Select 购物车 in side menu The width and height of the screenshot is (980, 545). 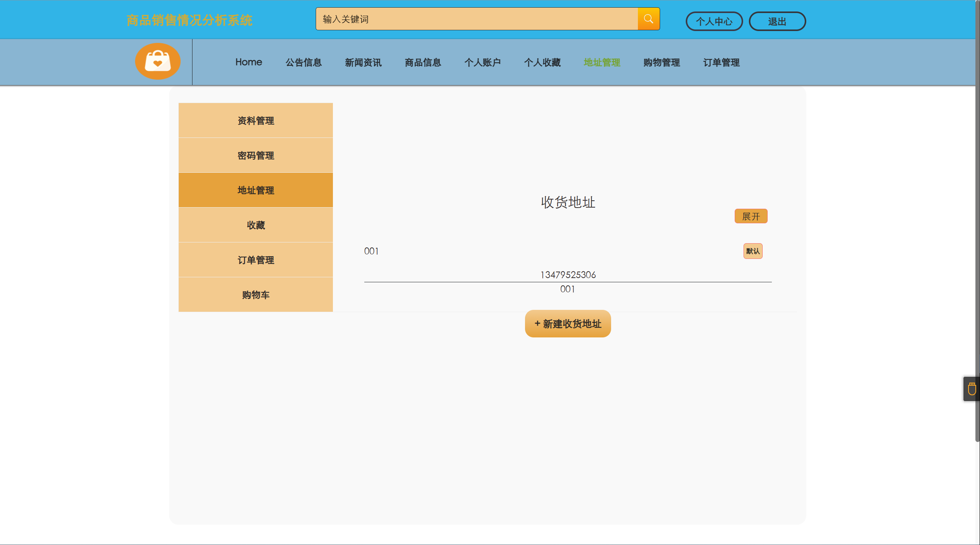256,295
